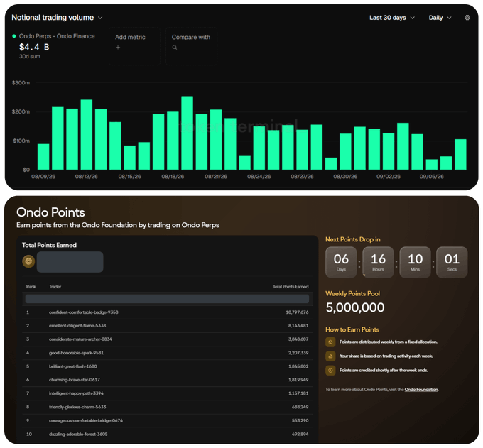Click the 492,894 points value
483x448 pixels.
pos(300,434)
